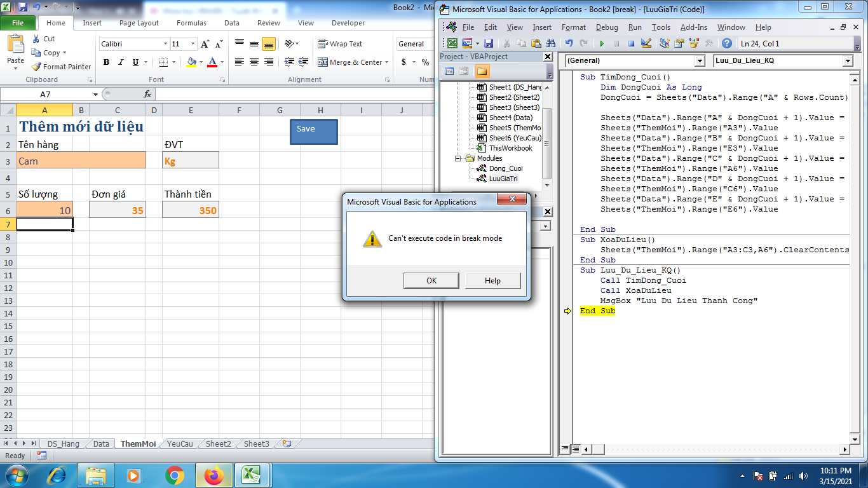
Task: Open the Luu_Du_Lieu_KQ procedure dropdown
Action: pyautogui.click(x=847, y=60)
